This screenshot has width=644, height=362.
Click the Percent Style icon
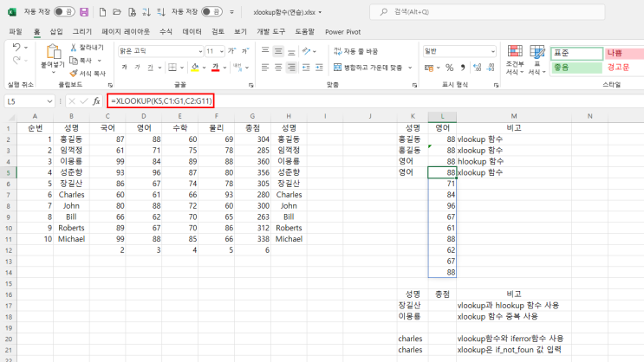[x=448, y=67]
